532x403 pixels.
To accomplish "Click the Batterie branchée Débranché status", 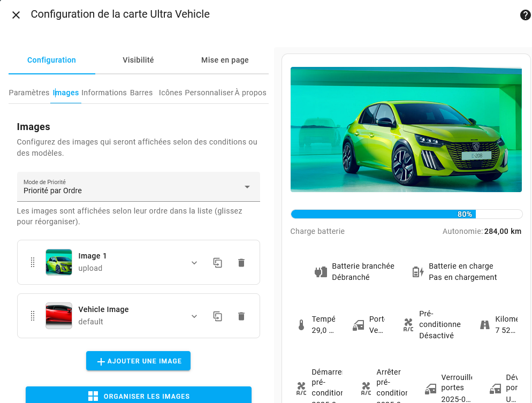I will [x=351, y=277].
